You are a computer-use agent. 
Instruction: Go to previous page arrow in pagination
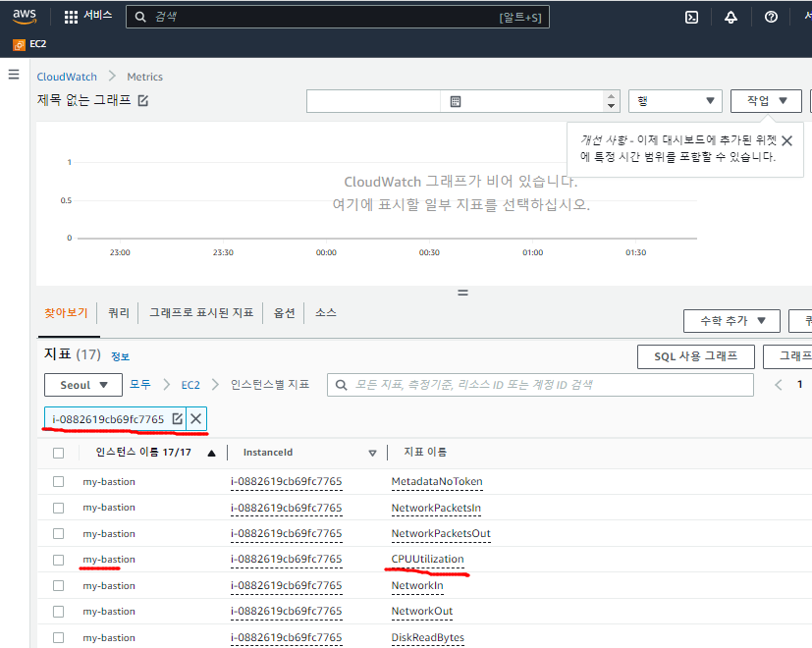[x=778, y=384]
